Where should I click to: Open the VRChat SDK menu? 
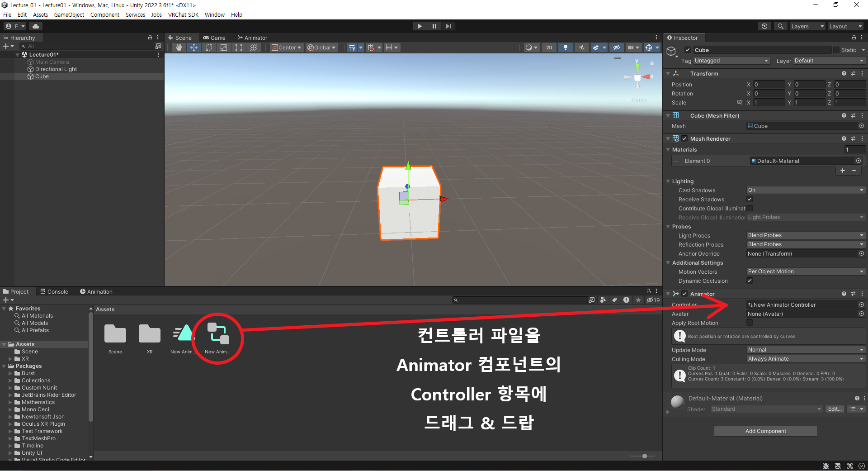[183, 14]
